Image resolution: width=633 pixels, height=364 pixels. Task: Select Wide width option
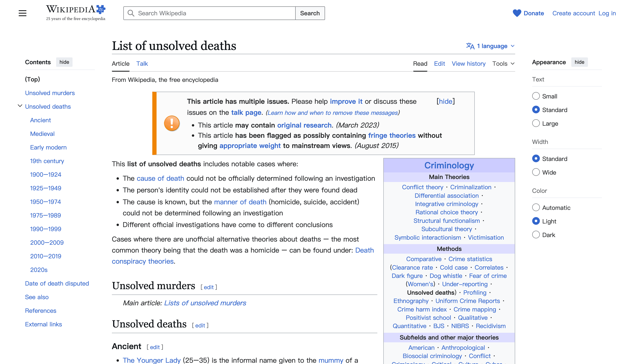536,172
